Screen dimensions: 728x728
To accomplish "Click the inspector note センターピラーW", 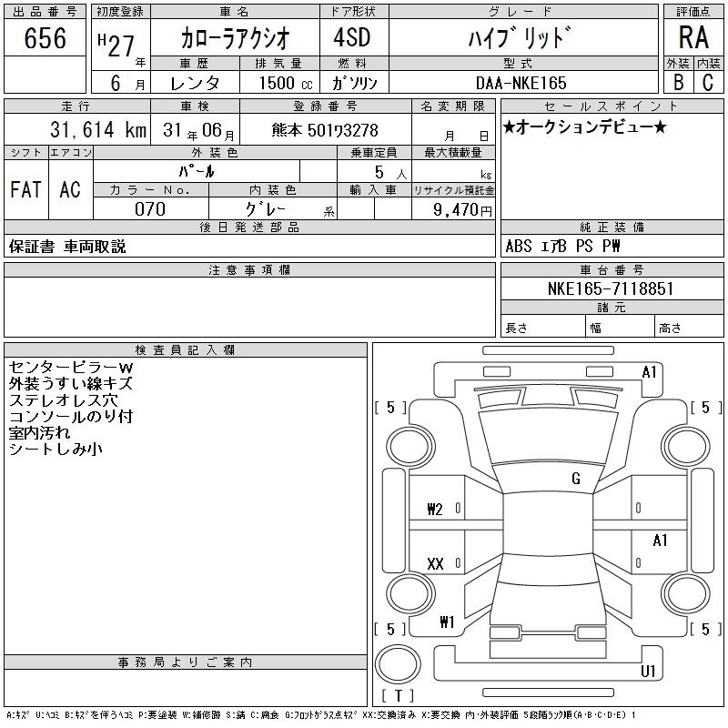I will coord(71,368).
